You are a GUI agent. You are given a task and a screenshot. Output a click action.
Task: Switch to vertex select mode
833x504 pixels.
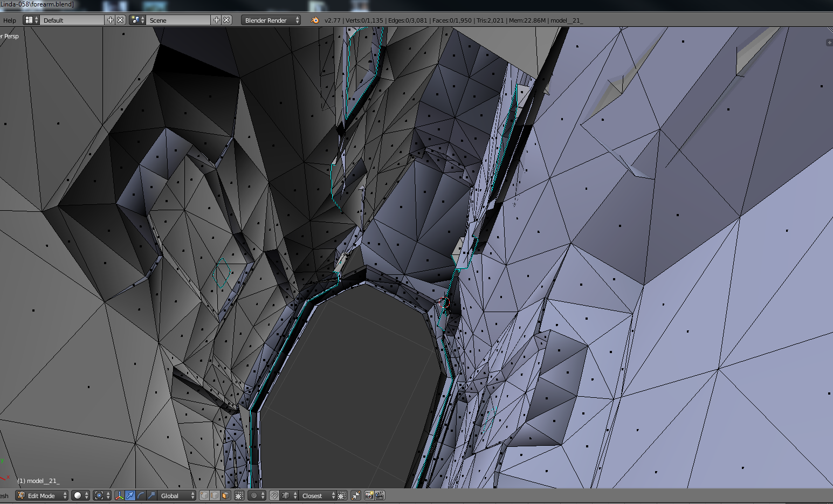coord(204,495)
